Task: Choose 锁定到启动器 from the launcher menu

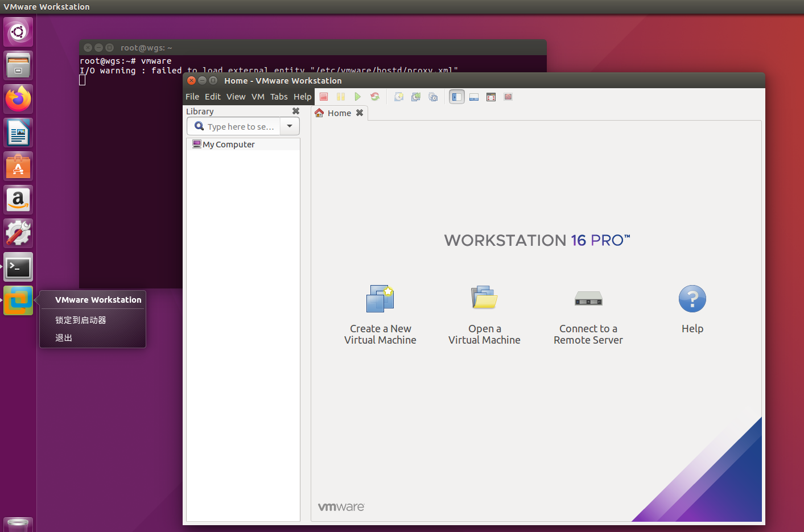Action: coord(81,320)
